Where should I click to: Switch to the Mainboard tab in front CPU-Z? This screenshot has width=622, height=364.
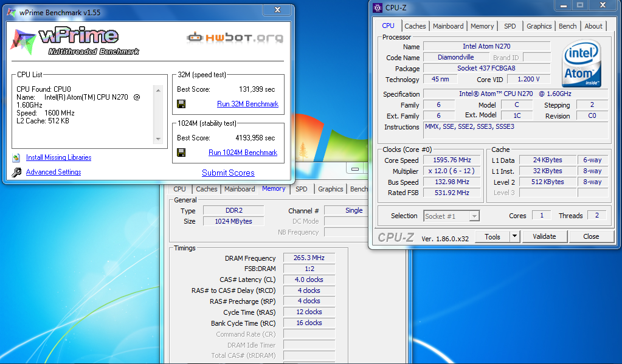(448, 26)
